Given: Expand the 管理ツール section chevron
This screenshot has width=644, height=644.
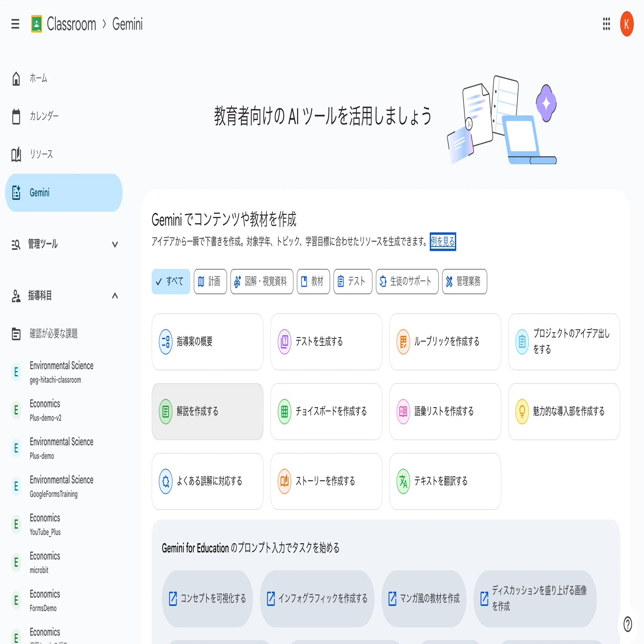Looking at the screenshot, I should tap(115, 244).
